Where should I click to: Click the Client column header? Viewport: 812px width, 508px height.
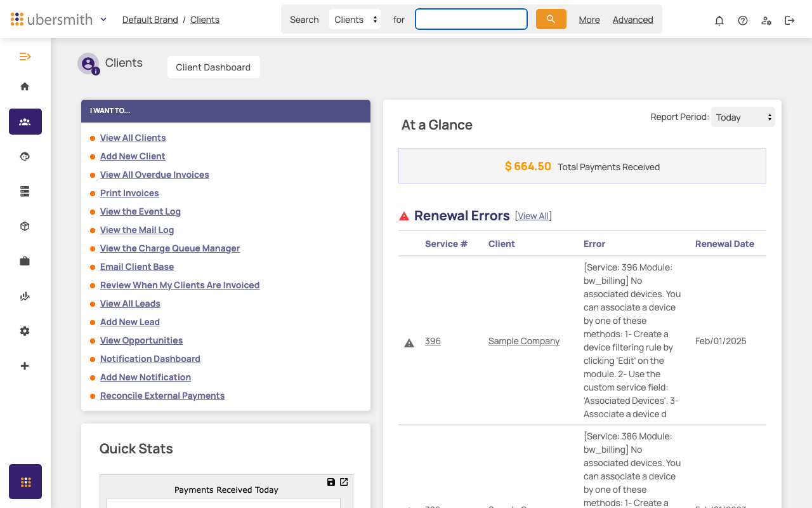(502, 244)
